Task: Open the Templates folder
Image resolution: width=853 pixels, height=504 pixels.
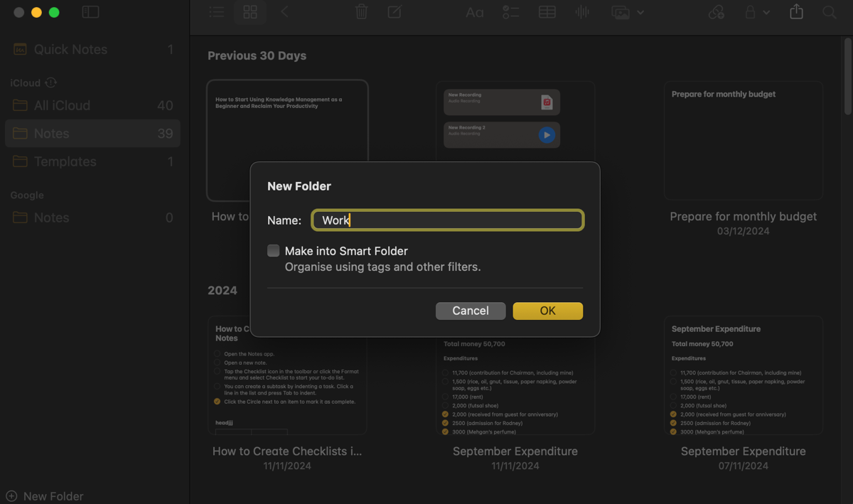Action: [x=92, y=161]
